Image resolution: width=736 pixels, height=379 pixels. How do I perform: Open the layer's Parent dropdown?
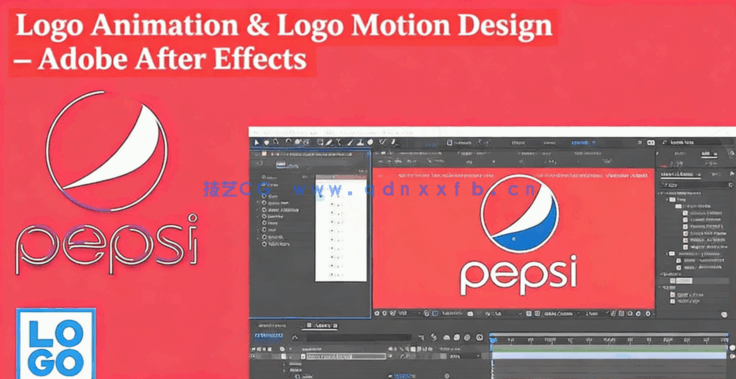pos(465,356)
